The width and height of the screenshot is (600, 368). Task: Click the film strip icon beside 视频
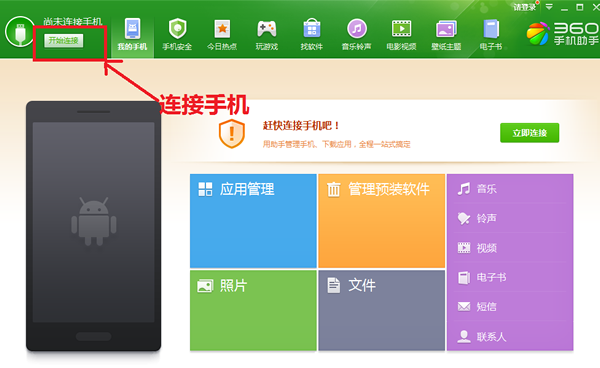pos(464,248)
